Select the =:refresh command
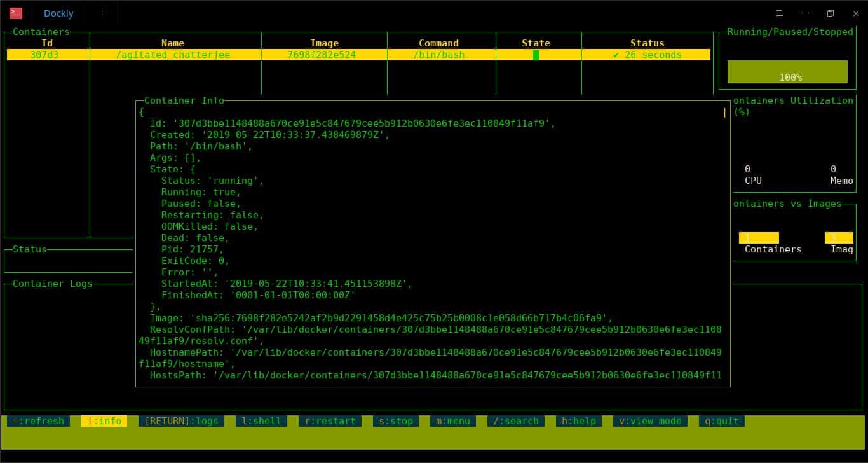 pyautogui.click(x=38, y=421)
